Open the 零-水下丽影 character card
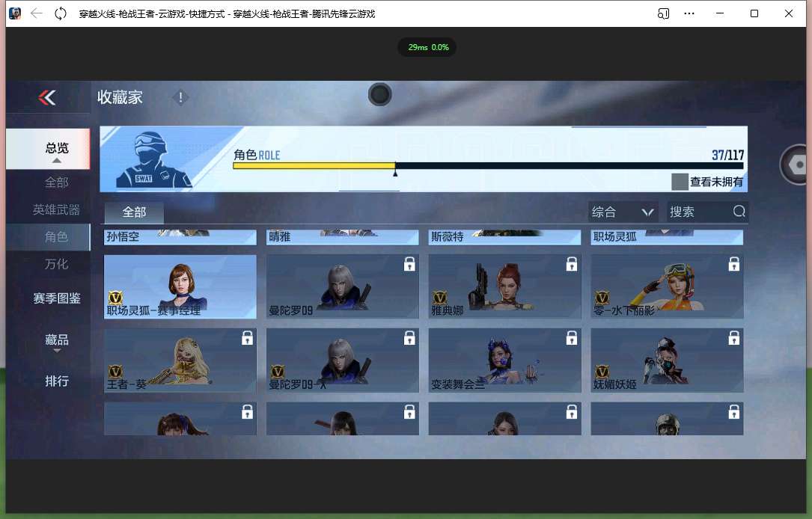 667,286
